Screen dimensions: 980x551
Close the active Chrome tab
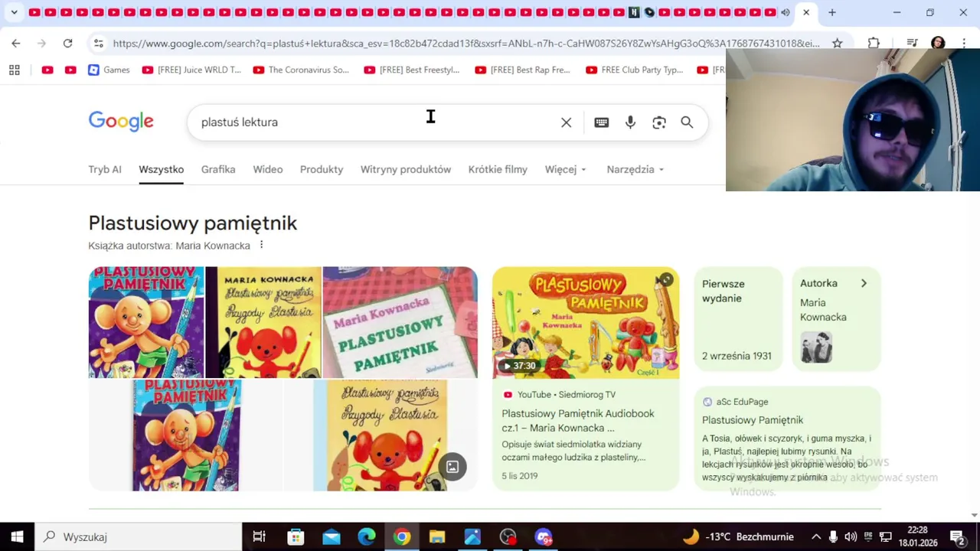pyautogui.click(x=805, y=12)
